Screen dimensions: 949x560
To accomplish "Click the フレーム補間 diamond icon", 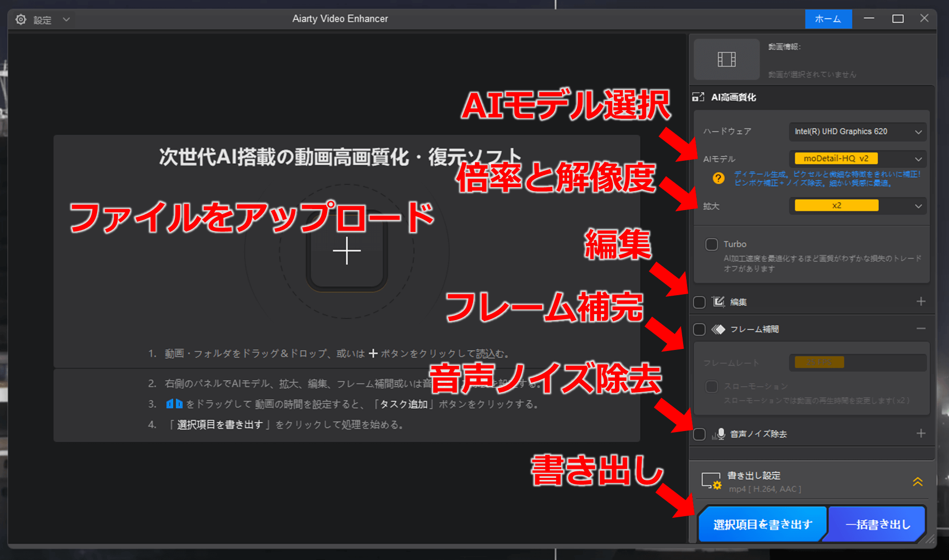I will click(x=718, y=329).
